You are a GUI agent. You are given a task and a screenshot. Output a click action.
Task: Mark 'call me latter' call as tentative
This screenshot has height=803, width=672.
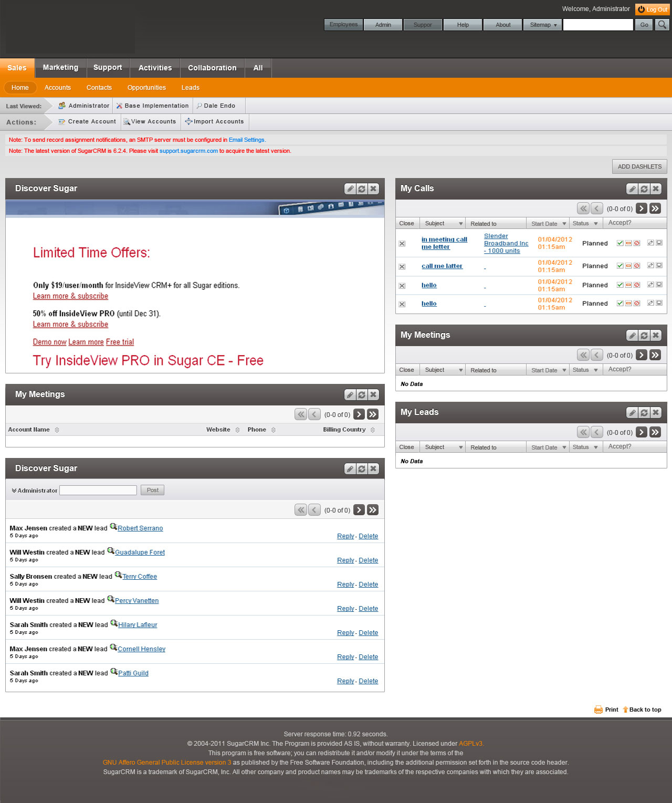pyautogui.click(x=628, y=266)
